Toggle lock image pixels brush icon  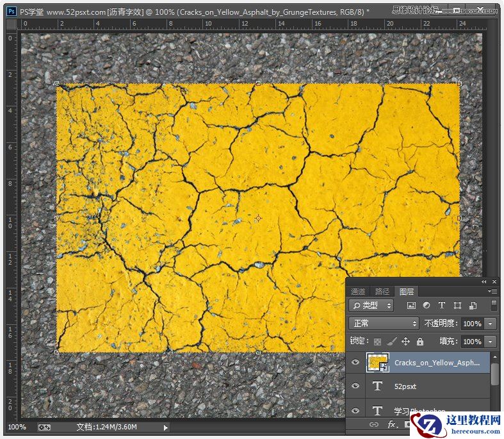coord(391,342)
